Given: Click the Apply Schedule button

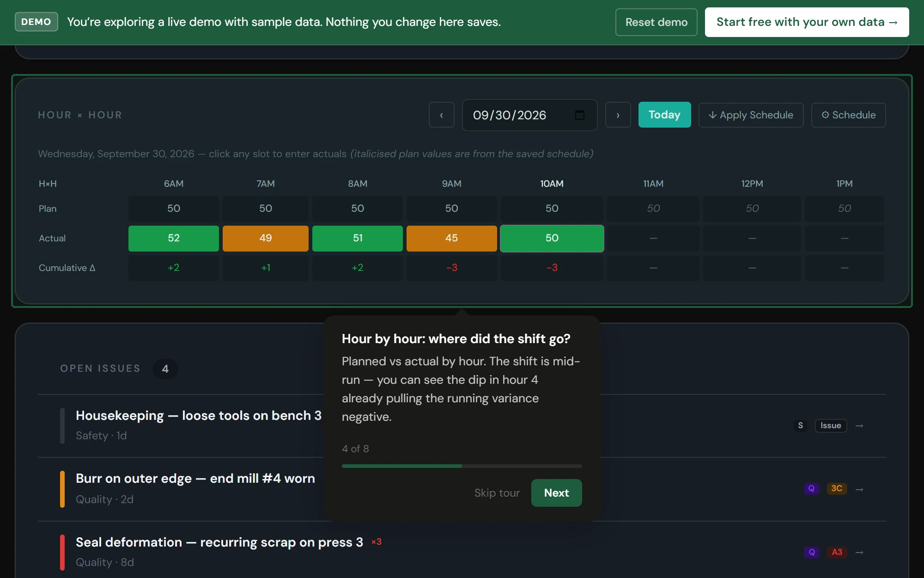Looking at the screenshot, I should pos(751,115).
